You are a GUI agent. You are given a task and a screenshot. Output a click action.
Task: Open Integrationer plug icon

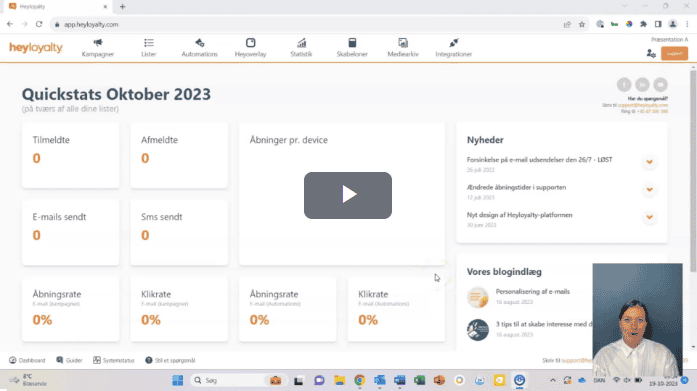[x=453, y=43]
